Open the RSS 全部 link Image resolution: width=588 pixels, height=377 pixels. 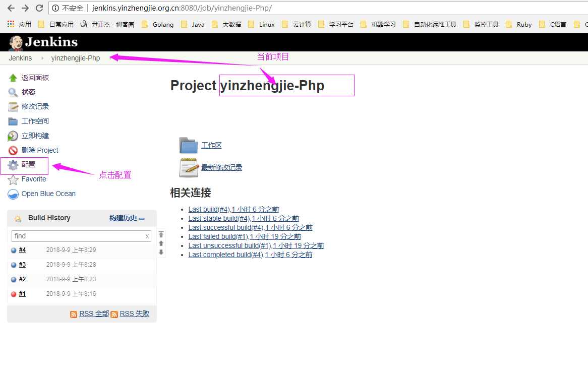pos(94,313)
